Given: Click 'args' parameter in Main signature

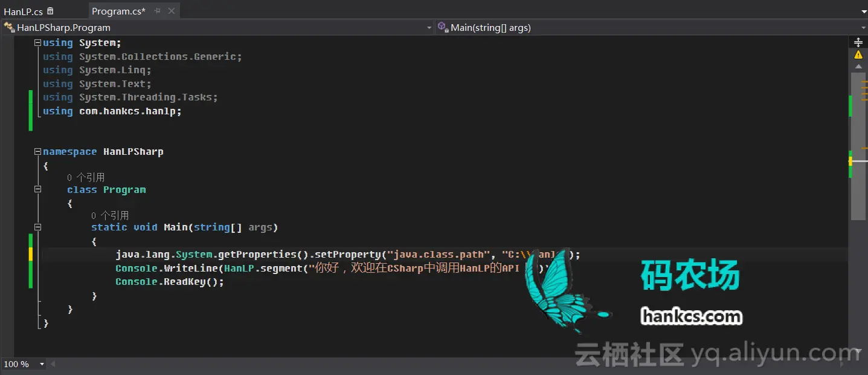Looking at the screenshot, I should (260, 227).
